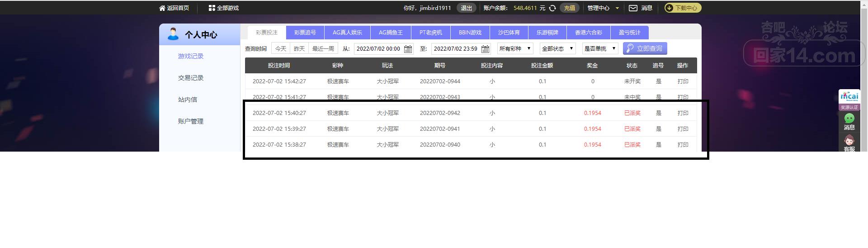
Task: Open the envelope message icon
Action: [x=633, y=8]
